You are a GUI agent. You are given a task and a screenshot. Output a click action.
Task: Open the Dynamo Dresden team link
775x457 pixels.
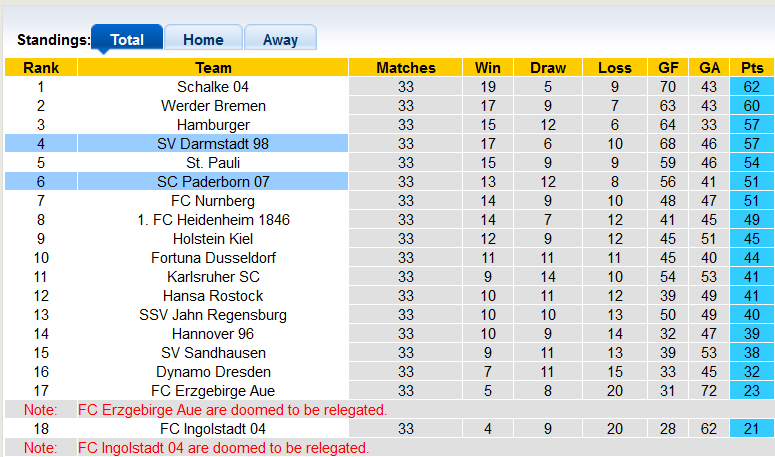pyautogui.click(x=213, y=372)
